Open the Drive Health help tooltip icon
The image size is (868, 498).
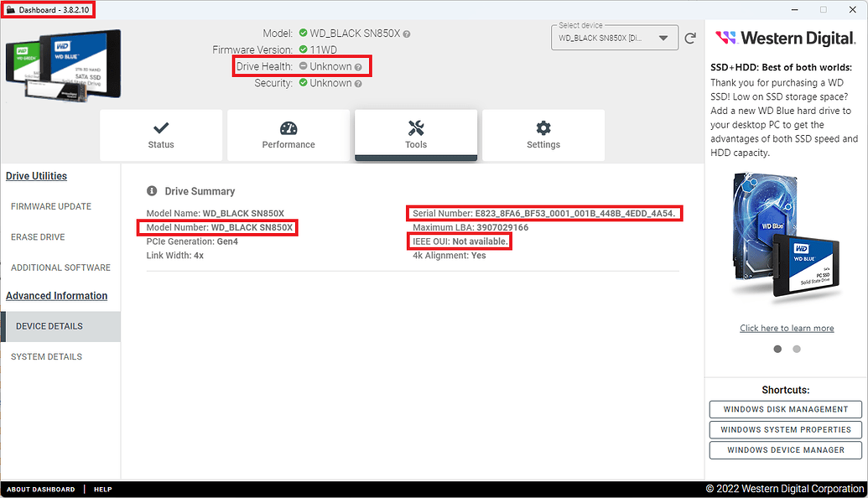coord(360,66)
